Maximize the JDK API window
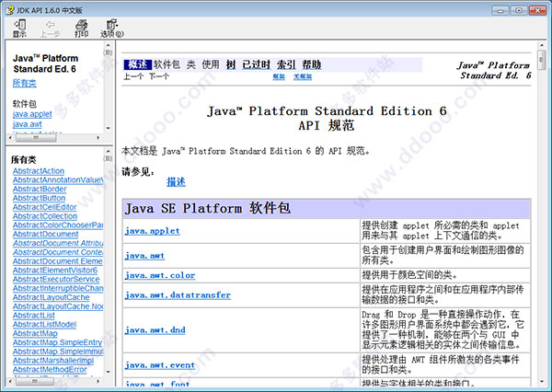 coord(519,10)
